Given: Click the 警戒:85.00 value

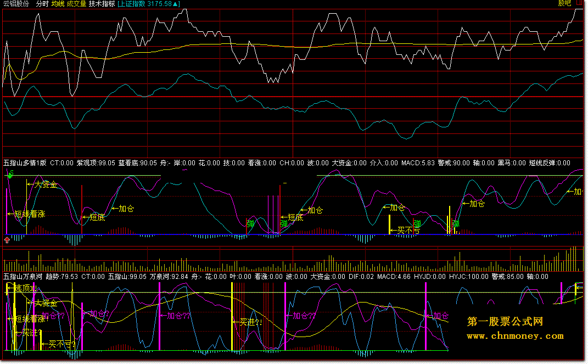Looking at the screenshot, I should 508,277.
